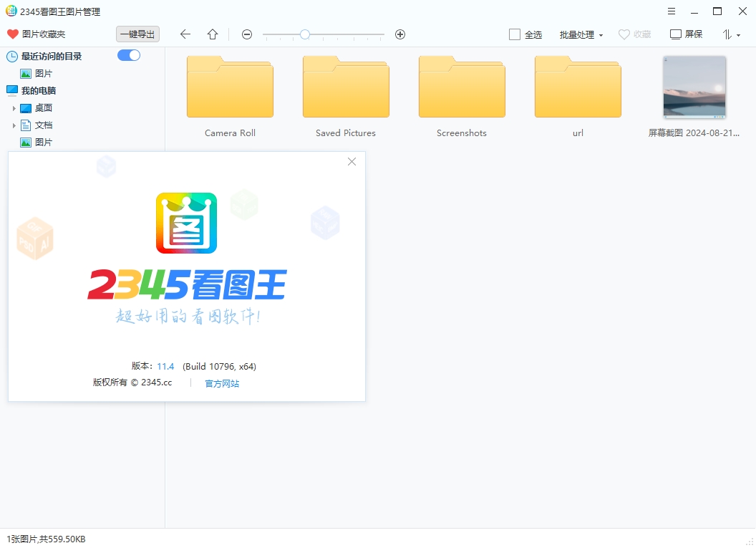Expand the 桌面 tree node
Viewport: 756px width, 548px height.
14,108
